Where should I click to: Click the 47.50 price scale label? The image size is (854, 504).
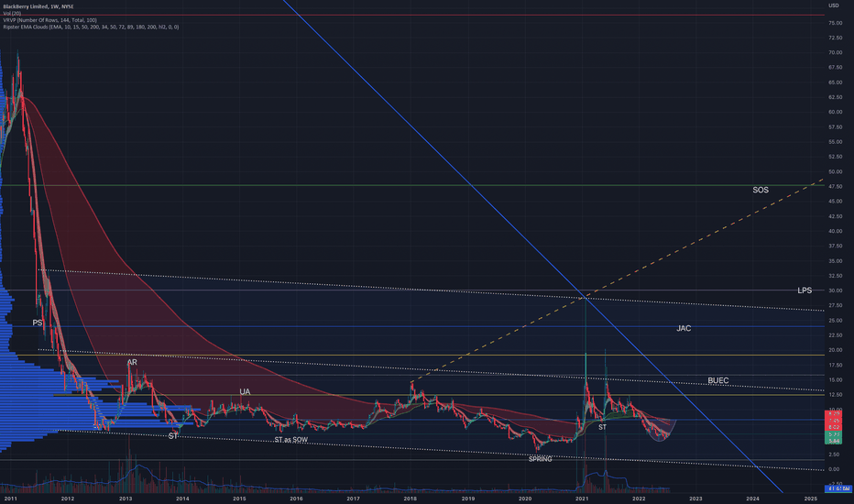pos(836,186)
